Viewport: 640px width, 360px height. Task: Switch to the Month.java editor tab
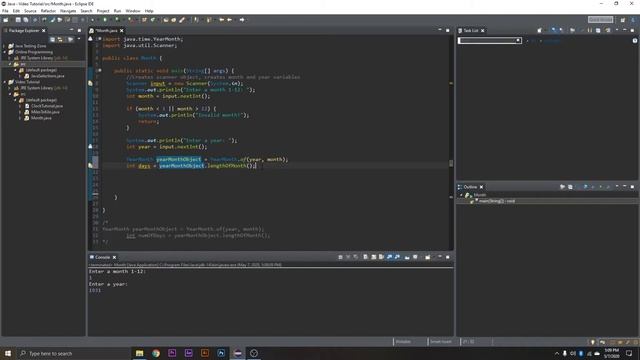[x=107, y=31]
